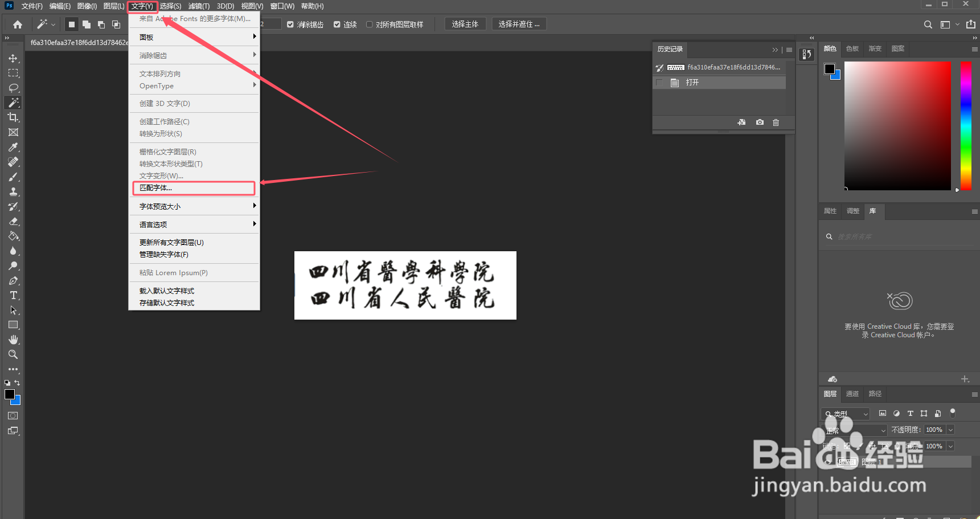Click the foreground color swatch
The image size is (980, 519).
[10, 395]
